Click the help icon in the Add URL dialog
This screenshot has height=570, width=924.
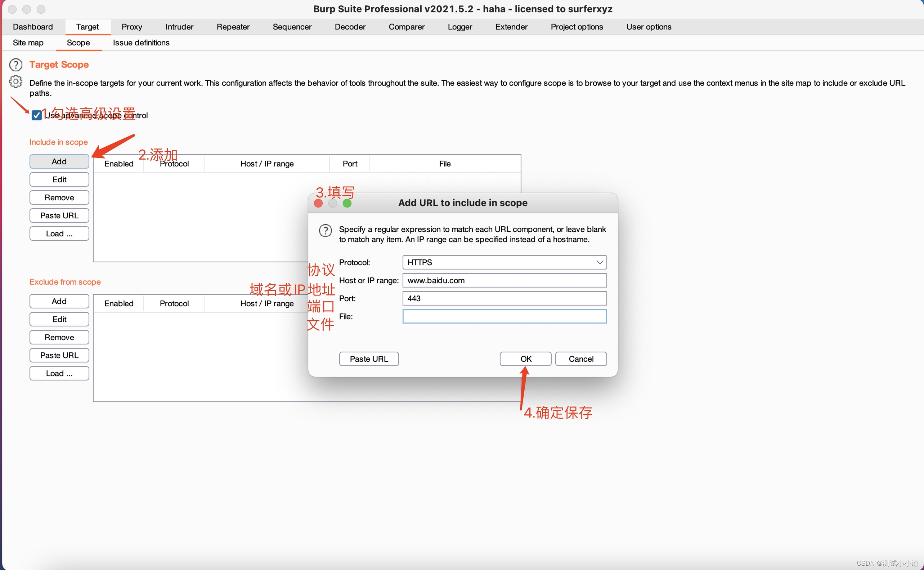point(325,230)
